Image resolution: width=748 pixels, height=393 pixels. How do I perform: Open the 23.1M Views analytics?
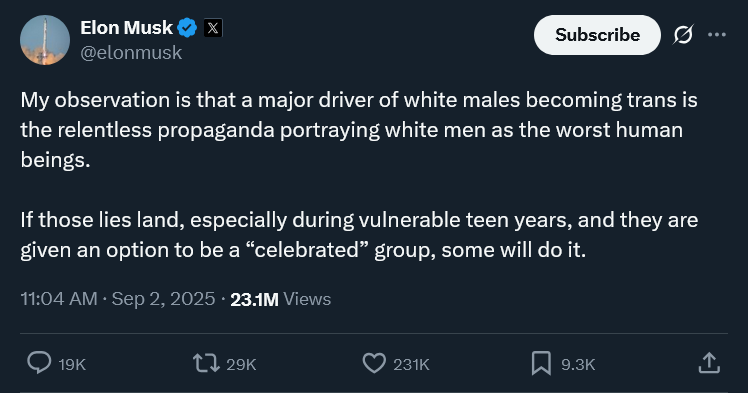(x=280, y=299)
